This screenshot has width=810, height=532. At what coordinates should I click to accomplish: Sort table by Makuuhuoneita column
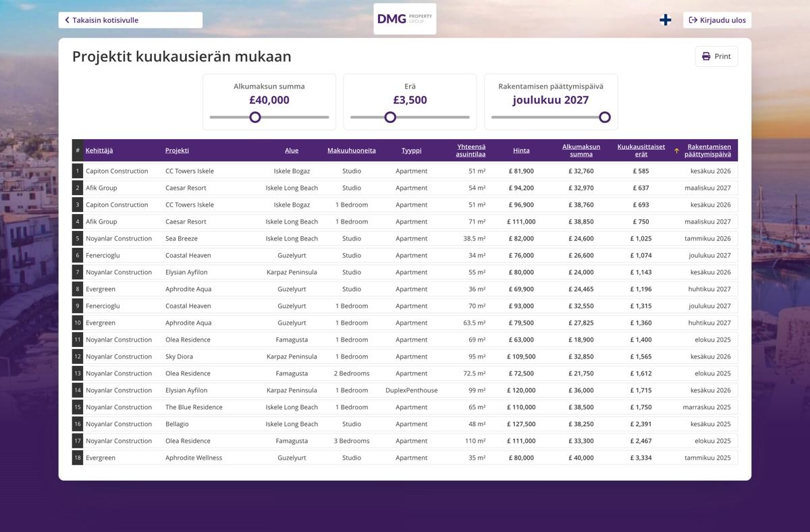click(352, 151)
